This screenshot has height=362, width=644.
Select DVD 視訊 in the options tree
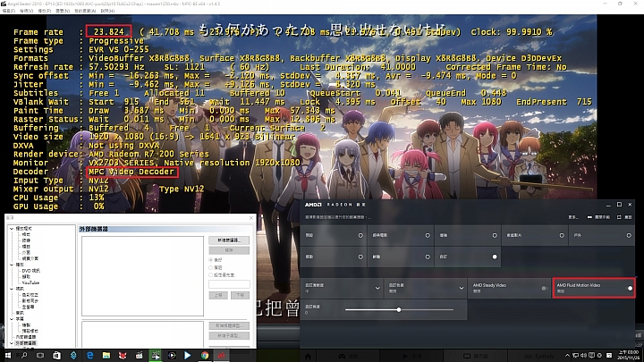pos(30,271)
